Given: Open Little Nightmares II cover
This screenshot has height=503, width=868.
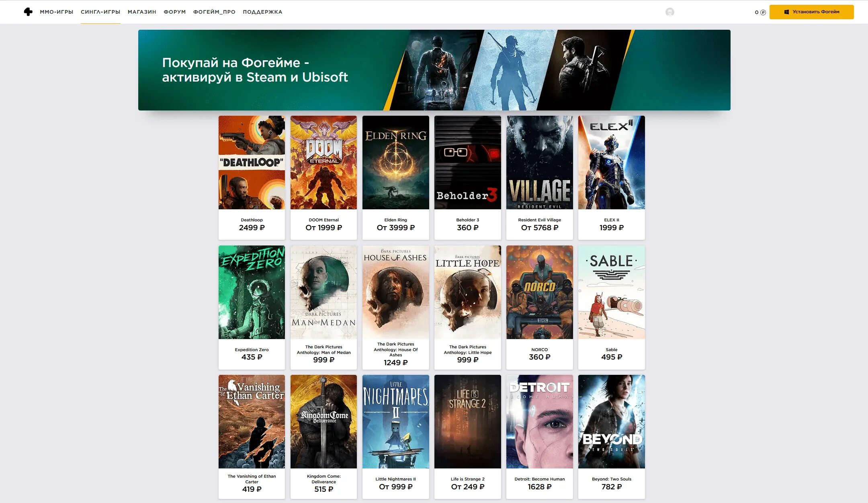Looking at the screenshot, I should coord(395,421).
